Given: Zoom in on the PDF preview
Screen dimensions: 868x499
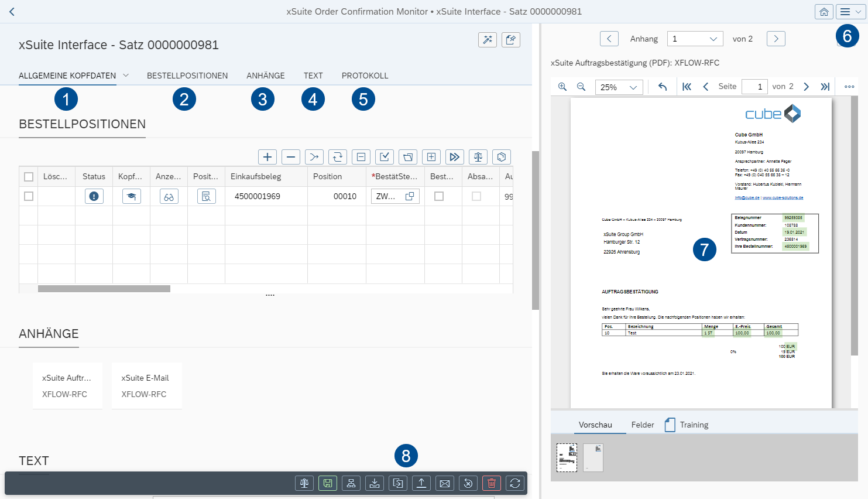Looking at the screenshot, I should tap(562, 87).
